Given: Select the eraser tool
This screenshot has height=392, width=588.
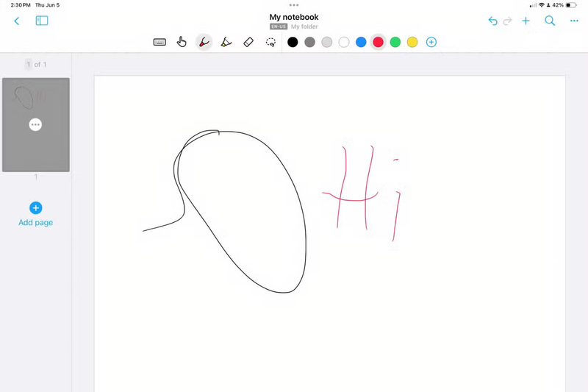Looking at the screenshot, I should [248, 42].
